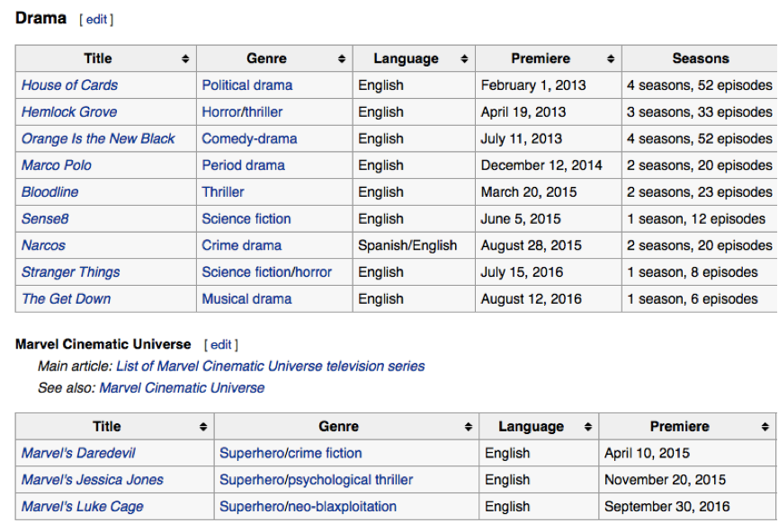Open the Orange Is the New Black link
This screenshot has width=778, height=532.
[98, 138]
